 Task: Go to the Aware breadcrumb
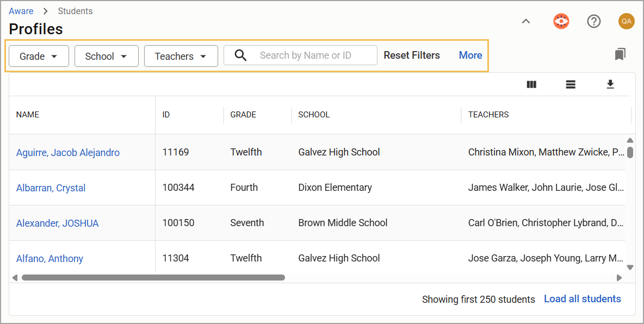(21, 11)
